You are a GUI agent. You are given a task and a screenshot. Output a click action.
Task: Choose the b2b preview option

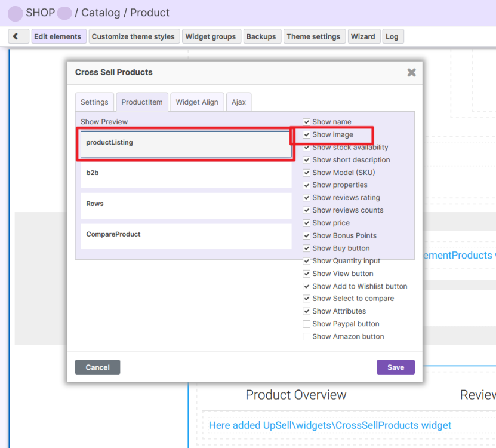coord(186,173)
